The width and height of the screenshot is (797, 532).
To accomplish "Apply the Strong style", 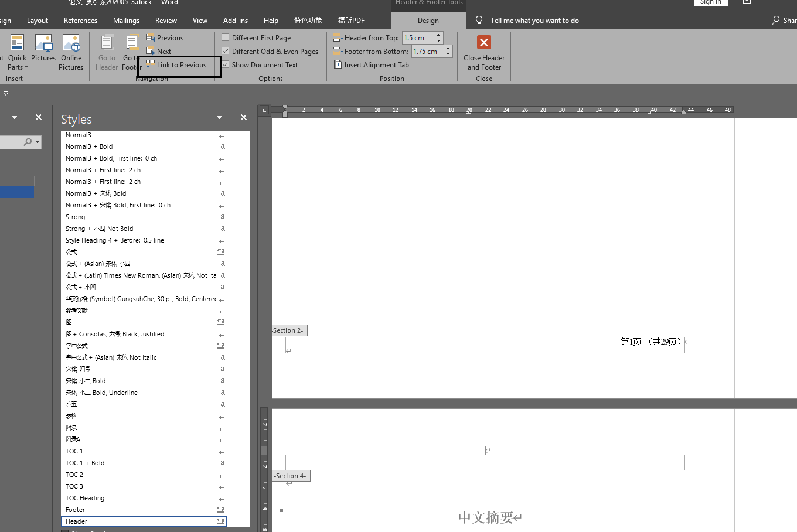I will [x=144, y=217].
